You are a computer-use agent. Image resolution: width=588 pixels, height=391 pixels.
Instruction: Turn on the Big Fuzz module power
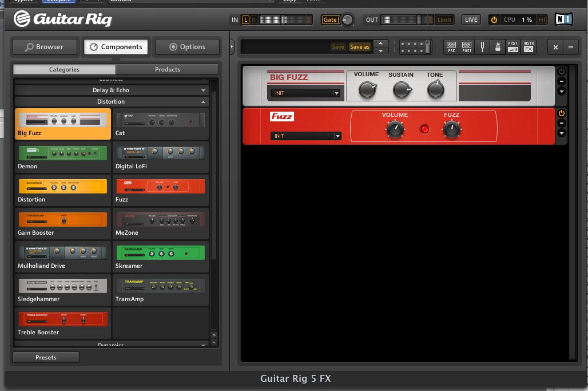[x=561, y=72]
